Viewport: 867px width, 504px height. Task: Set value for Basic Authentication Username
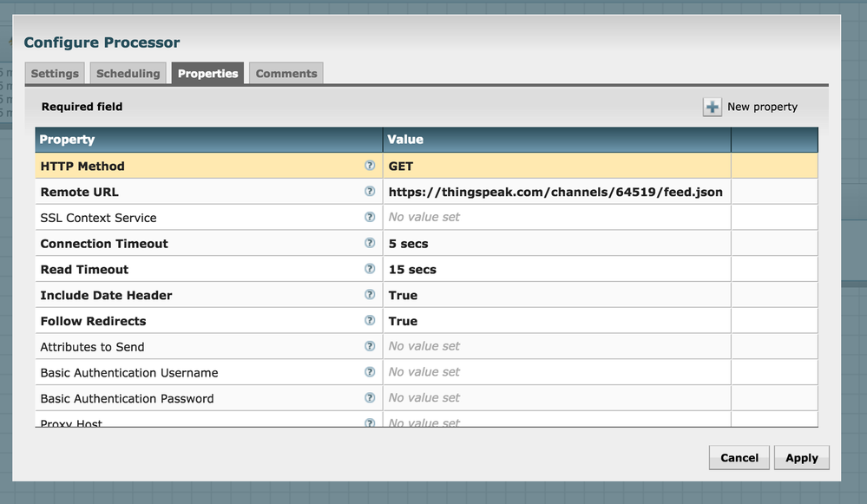[x=557, y=372]
